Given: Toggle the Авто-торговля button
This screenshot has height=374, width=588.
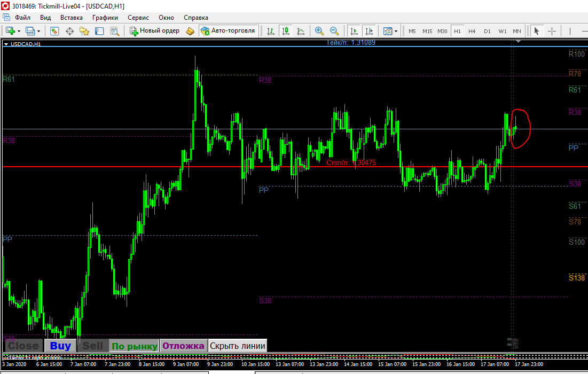Looking at the screenshot, I should click(228, 31).
